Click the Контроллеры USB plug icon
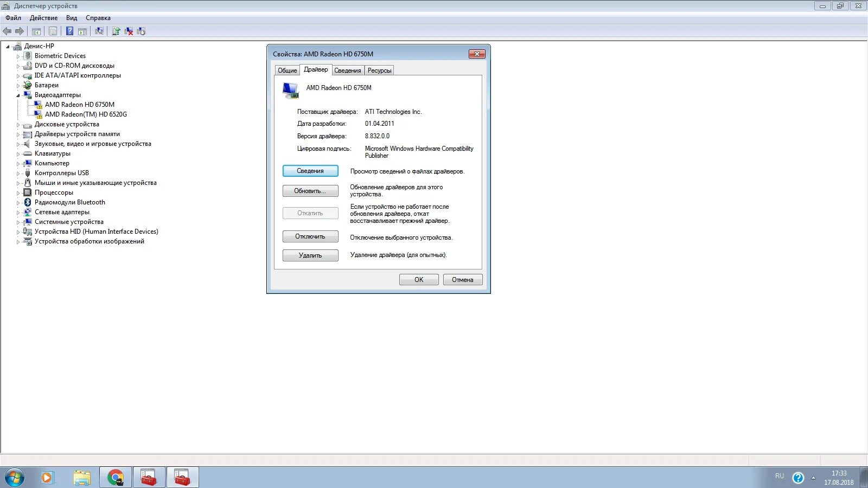This screenshot has width=868, height=488. (x=28, y=173)
